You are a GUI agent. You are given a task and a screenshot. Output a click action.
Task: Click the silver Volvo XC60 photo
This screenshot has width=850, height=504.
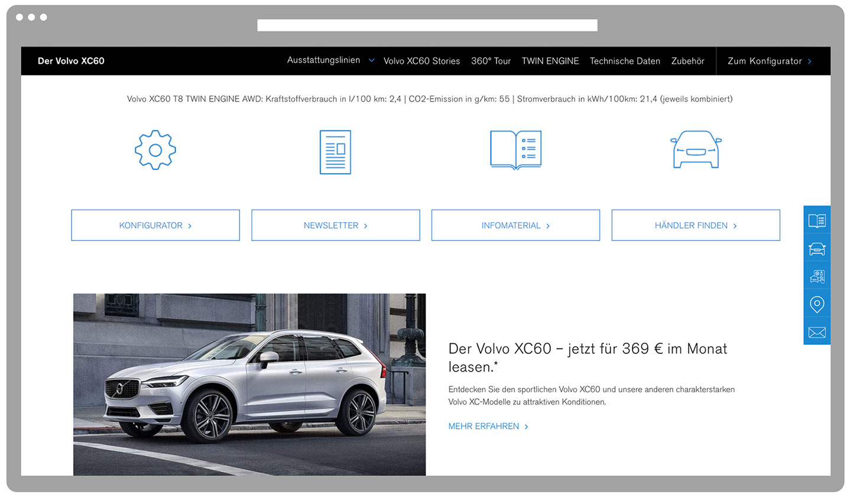tap(249, 384)
